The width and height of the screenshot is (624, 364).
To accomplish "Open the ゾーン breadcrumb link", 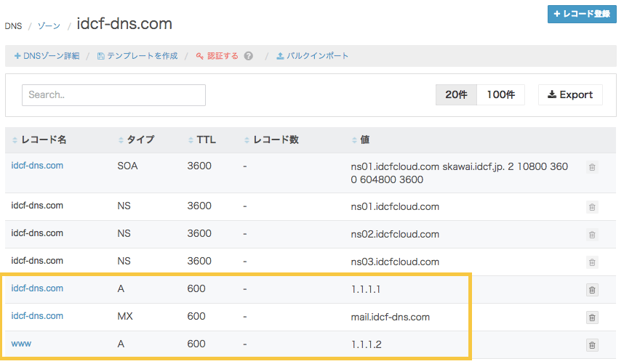I will point(49,26).
